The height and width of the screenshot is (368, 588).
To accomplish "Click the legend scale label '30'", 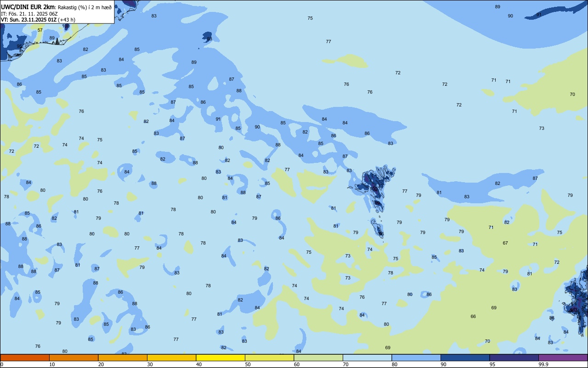I will 150,364.
